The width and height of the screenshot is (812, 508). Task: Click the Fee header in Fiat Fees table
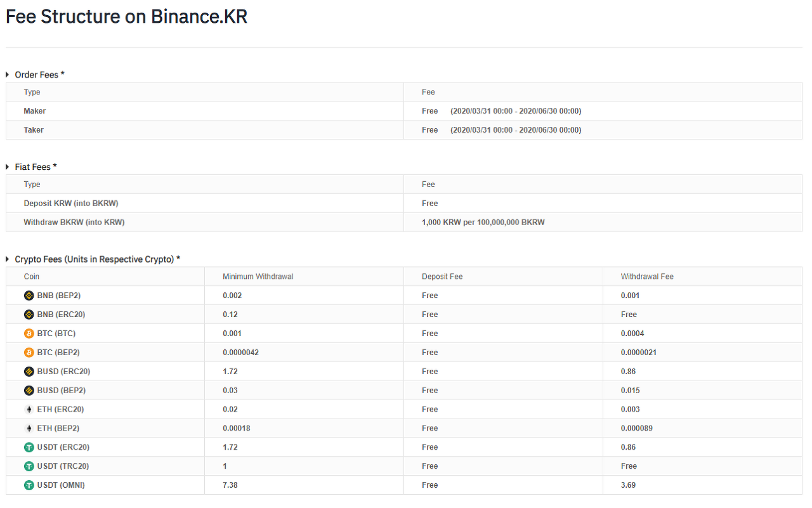428,185
